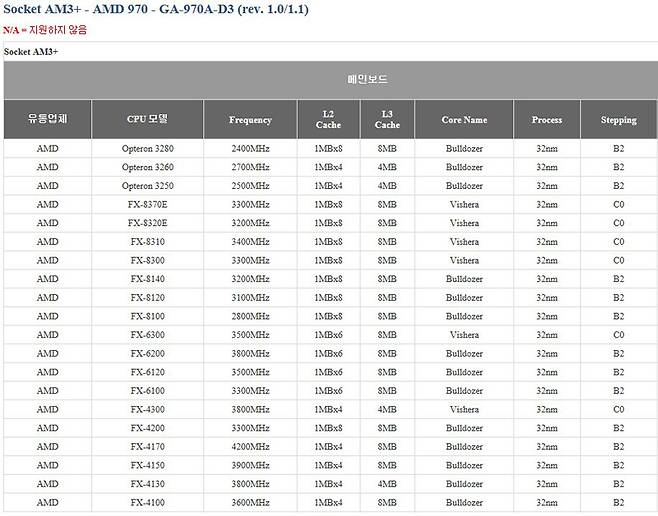Screen dimensions: 658x516
Task: Click the 3400MHz frequency of FX-8310
Action: tap(251, 242)
